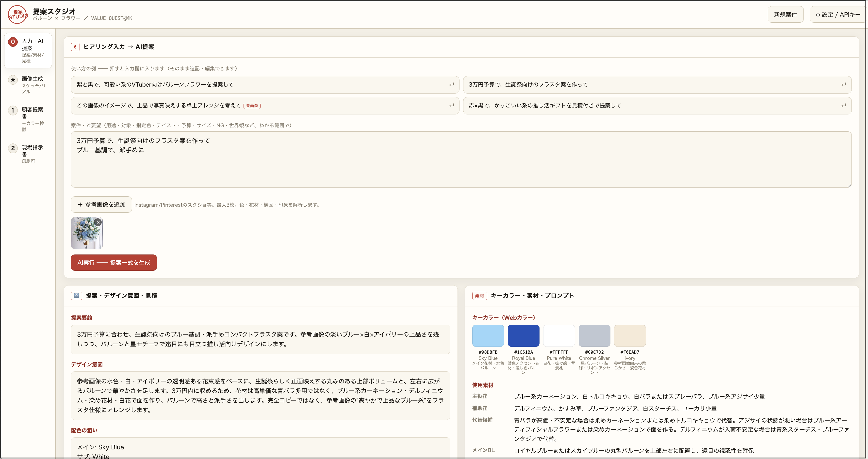Click the 要画像 badge
The image size is (868, 459).
click(x=252, y=106)
